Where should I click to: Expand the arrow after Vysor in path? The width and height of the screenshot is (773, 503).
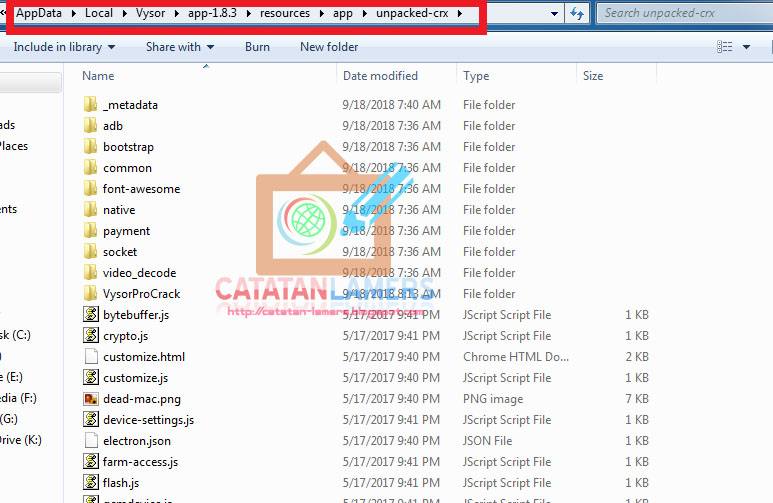[176, 13]
